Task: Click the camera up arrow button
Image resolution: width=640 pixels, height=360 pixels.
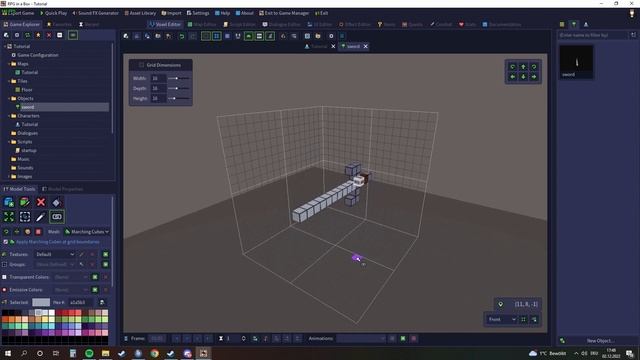Action: (523, 67)
